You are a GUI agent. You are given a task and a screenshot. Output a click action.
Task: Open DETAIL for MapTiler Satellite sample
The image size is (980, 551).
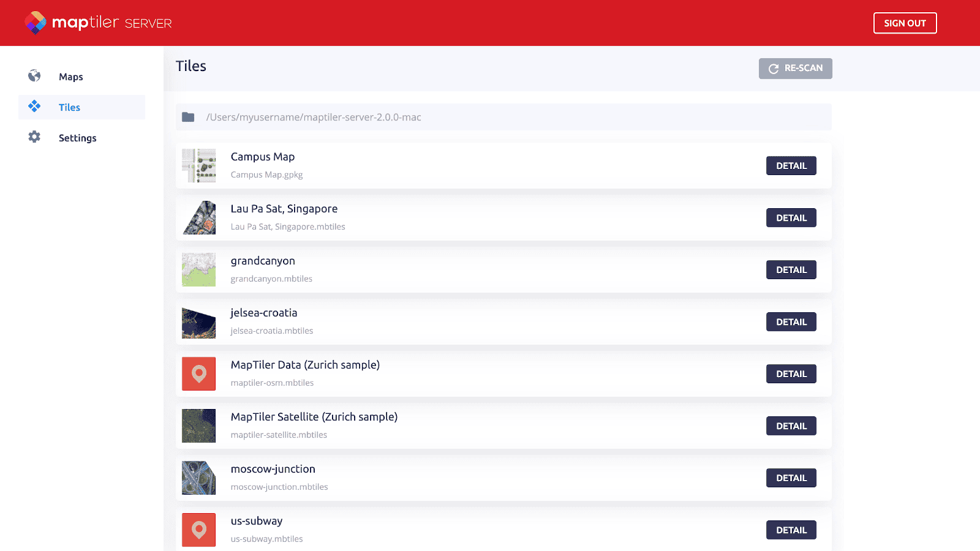(x=791, y=425)
